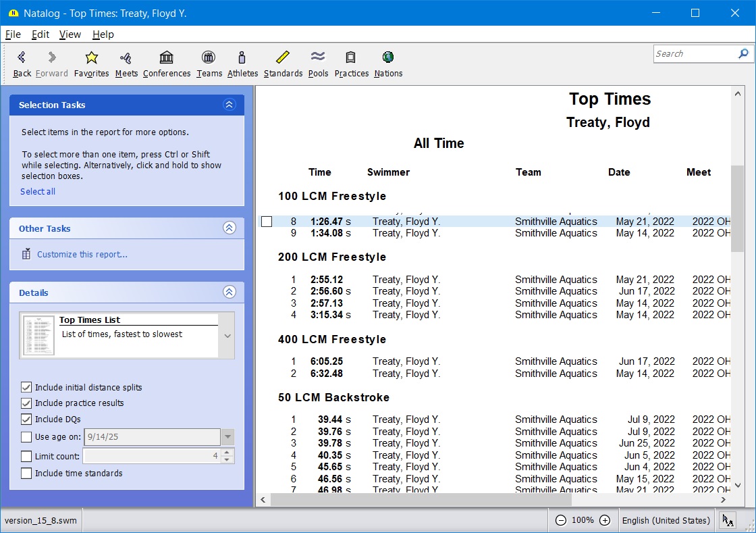
Task: Click the Back navigation icon
Action: tap(22, 58)
